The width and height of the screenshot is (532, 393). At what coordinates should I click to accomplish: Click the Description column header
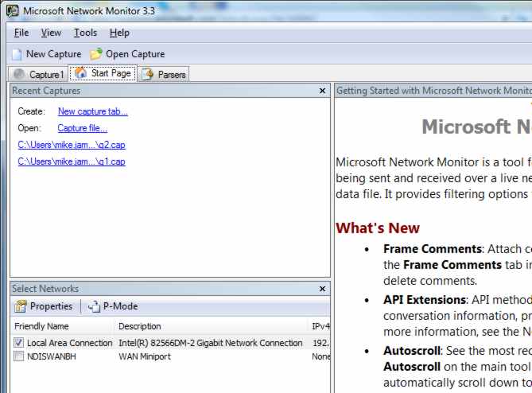tap(139, 326)
